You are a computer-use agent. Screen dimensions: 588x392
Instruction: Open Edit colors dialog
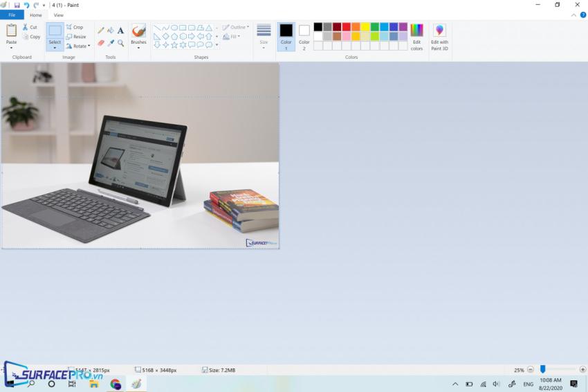pyautogui.click(x=416, y=37)
